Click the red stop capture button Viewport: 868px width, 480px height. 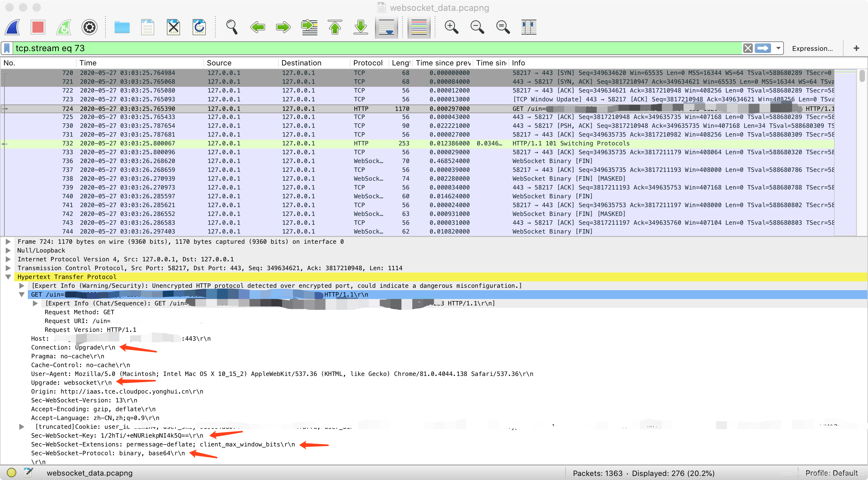tap(38, 27)
